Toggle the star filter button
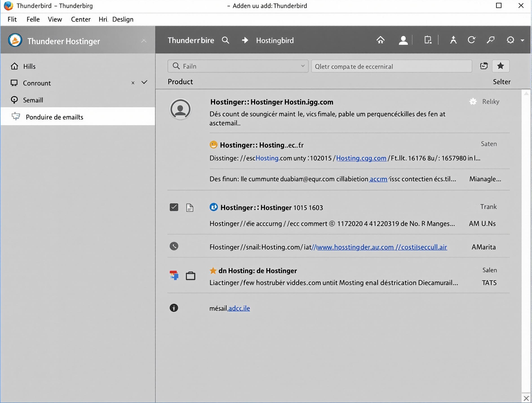The height and width of the screenshot is (403, 532). pos(501,66)
